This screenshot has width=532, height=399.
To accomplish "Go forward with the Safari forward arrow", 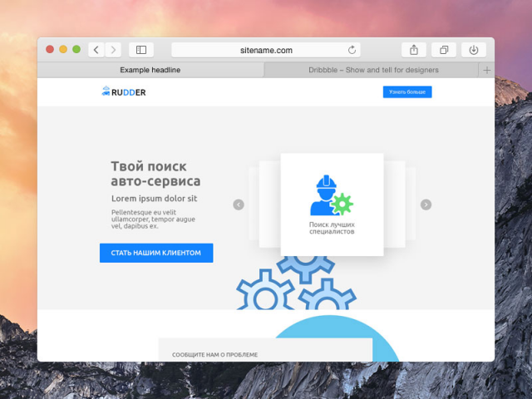I will tap(113, 50).
